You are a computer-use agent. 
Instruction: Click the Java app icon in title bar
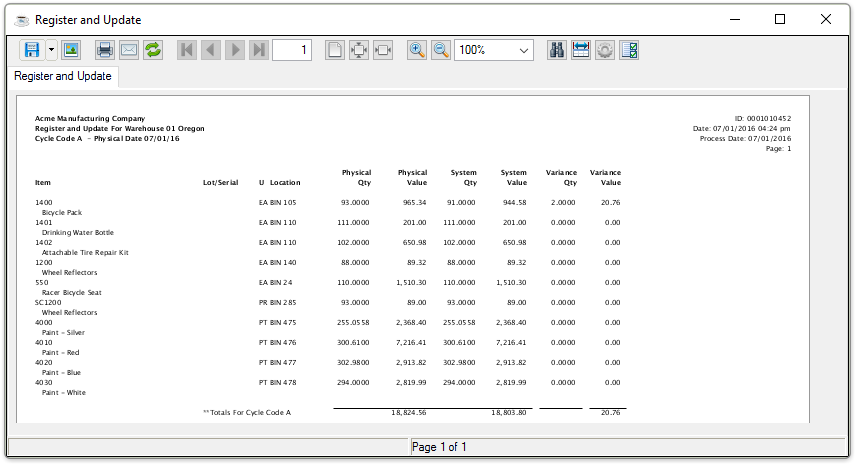point(21,20)
